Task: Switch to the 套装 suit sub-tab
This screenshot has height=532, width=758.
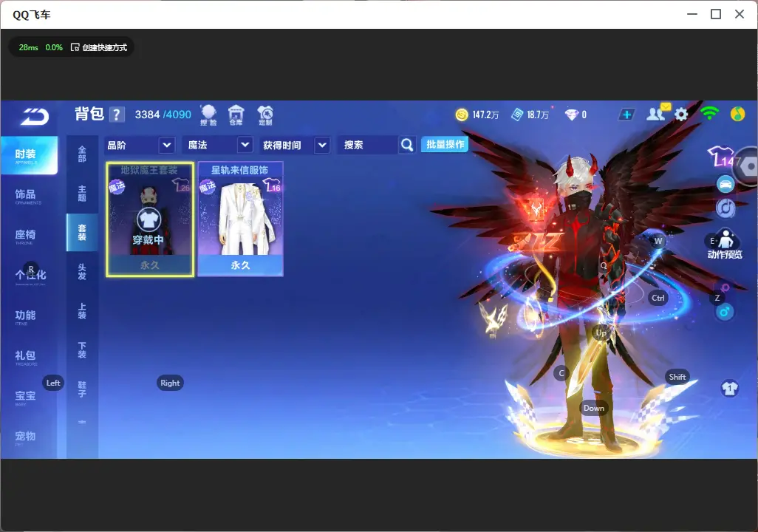Action: 82,232
